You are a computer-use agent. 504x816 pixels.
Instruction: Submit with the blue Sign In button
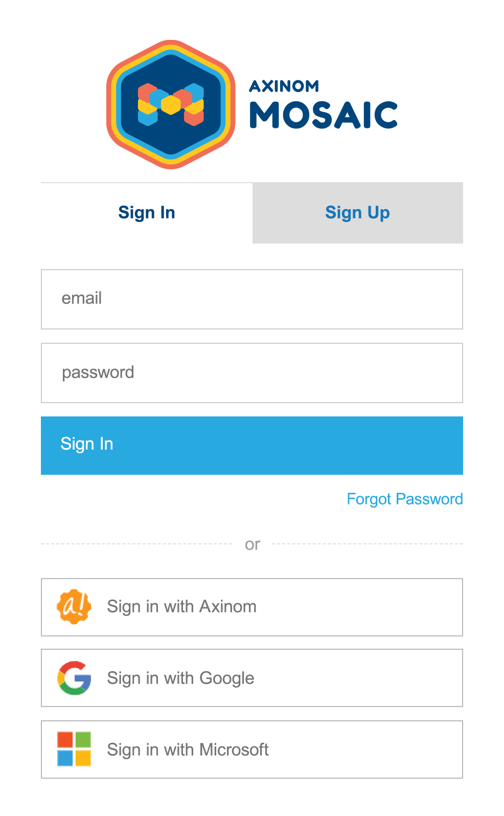tap(252, 446)
